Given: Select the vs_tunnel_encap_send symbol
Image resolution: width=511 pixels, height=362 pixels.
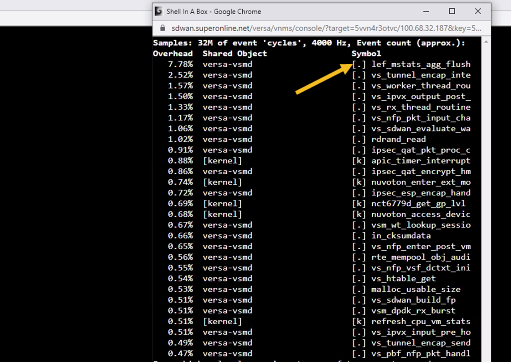Looking at the screenshot, I should tap(421, 343).
